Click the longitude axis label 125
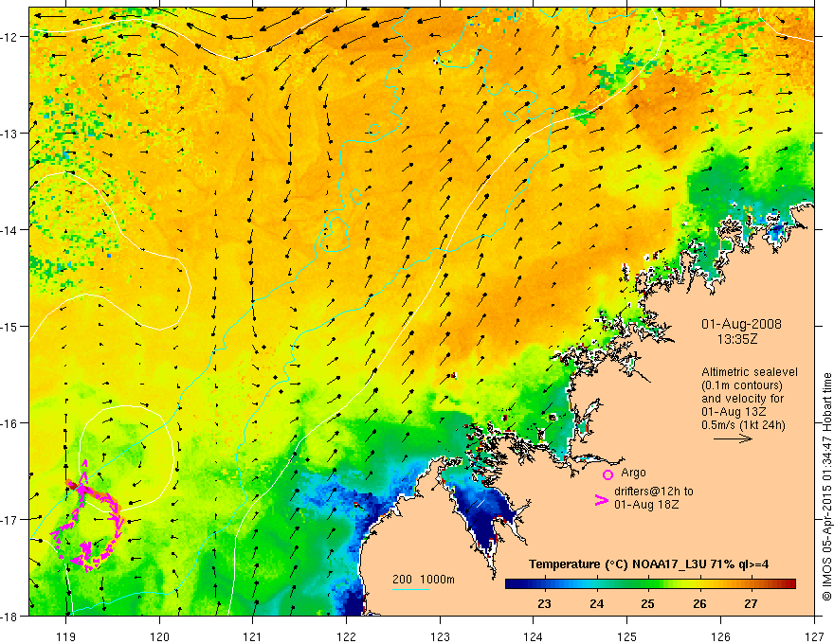This screenshot has height=644, width=834. pyautogui.click(x=627, y=636)
